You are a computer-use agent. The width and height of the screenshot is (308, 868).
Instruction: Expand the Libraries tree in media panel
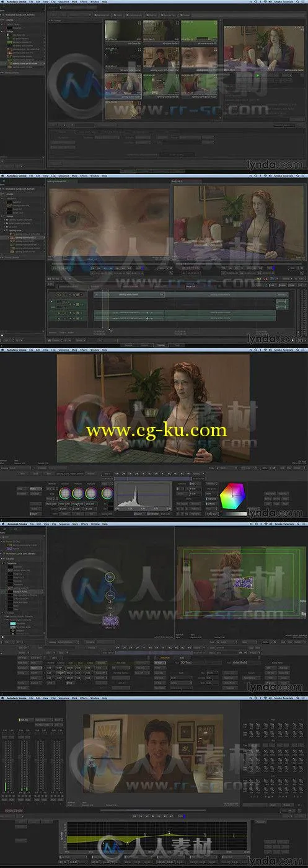pyautogui.click(x=7, y=20)
